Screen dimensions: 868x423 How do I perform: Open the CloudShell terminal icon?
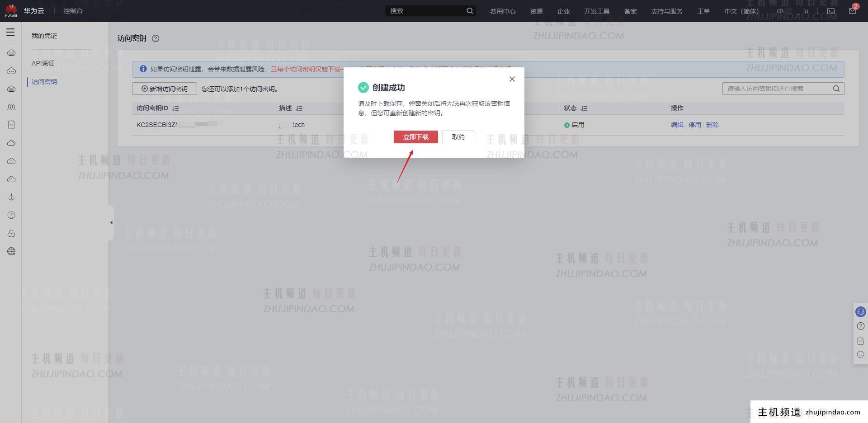pos(831,11)
